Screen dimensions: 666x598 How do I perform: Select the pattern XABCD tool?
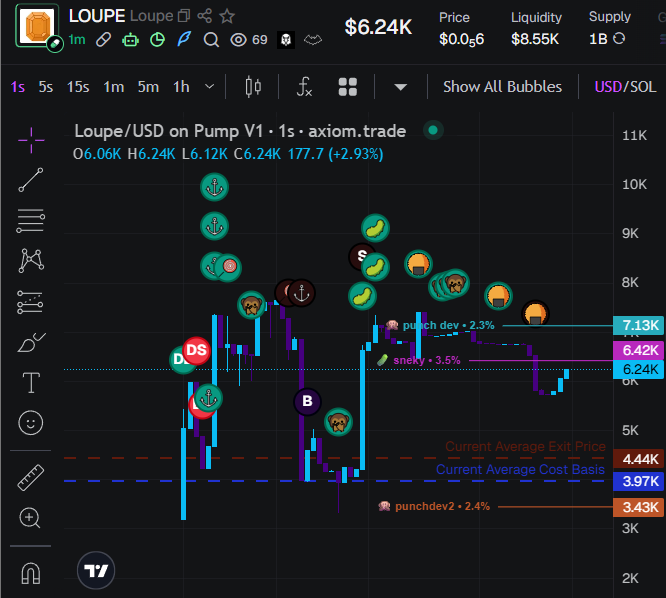tap(31, 260)
